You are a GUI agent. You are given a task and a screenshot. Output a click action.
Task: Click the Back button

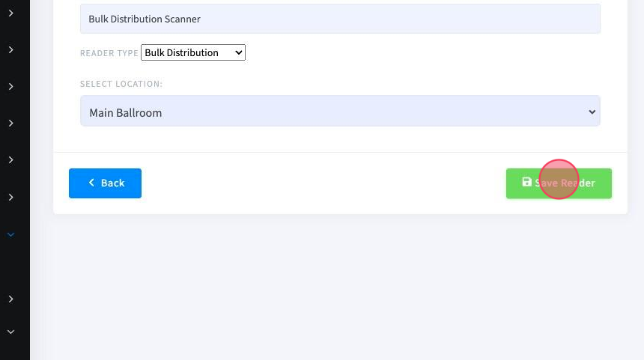coord(105,183)
